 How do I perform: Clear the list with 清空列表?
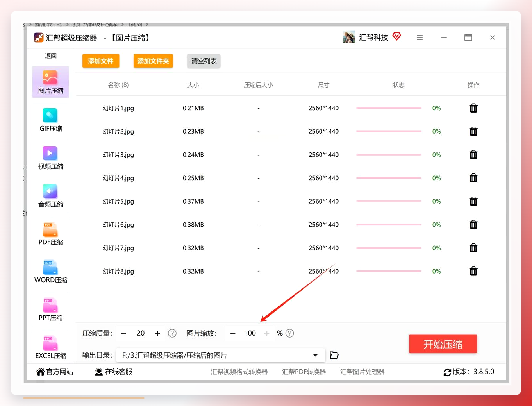click(204, 61)
